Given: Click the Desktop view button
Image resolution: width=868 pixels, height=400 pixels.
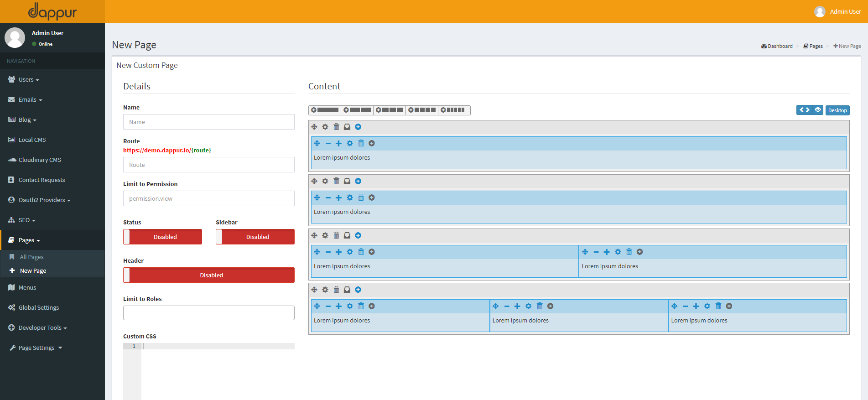Looking at the screenshot, I should pyautogui.click(x=837, y=110).
